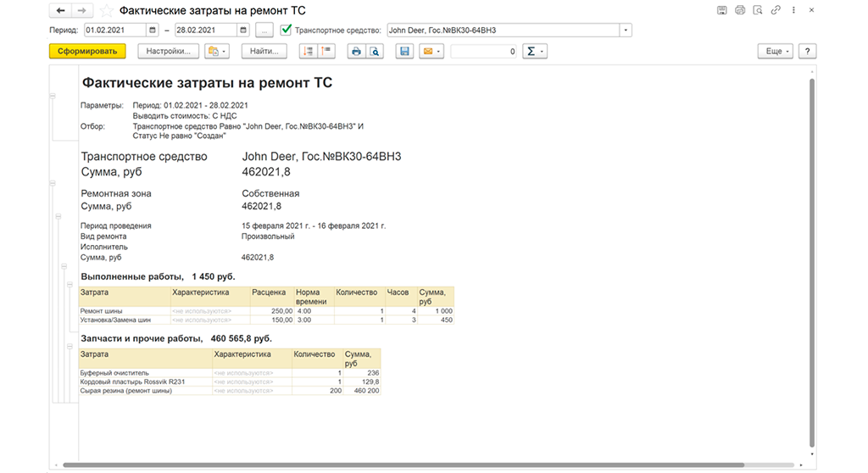Print using the gray printer icon in title bar
Screen dimensions: 868x473
click(739, 10)
